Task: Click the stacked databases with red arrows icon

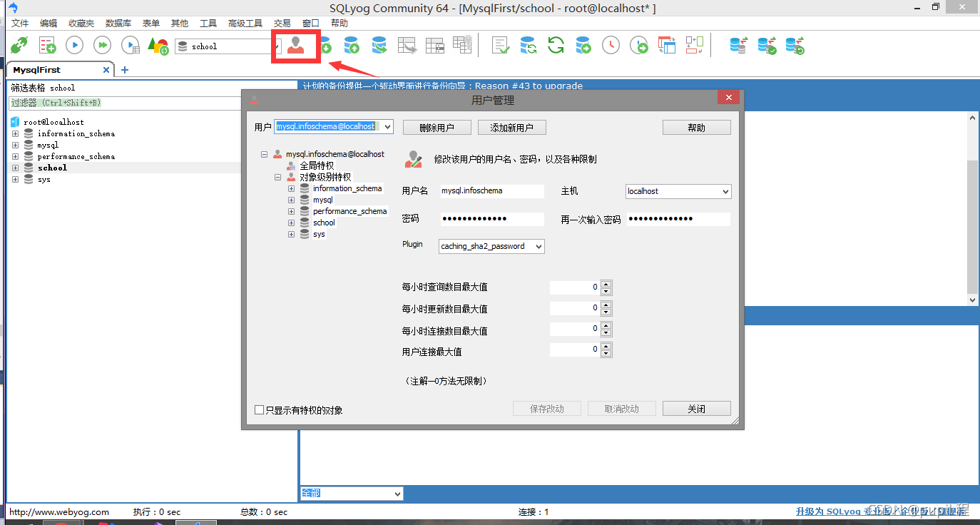Action: [x=739, y=46]
